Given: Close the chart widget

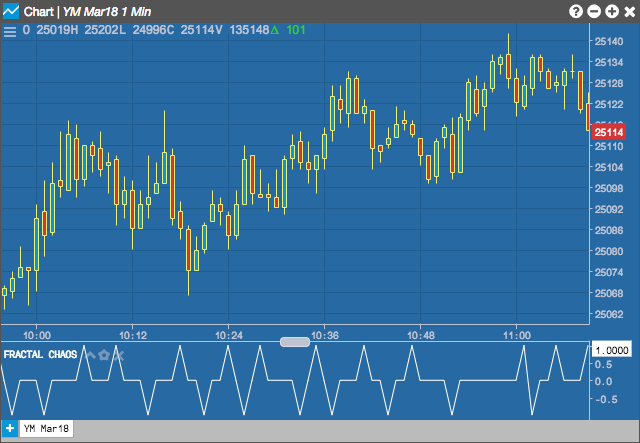Looking at the screenshot, I should tap(630, 11).
